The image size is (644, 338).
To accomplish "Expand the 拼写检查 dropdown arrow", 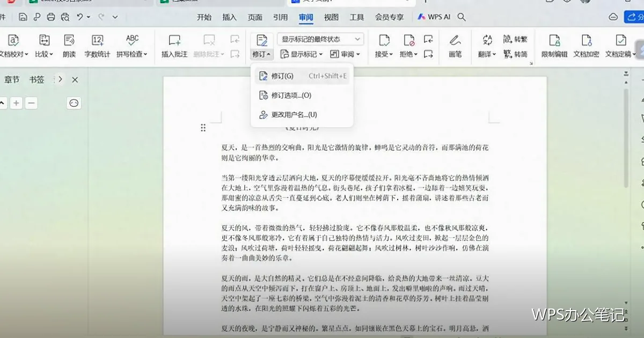I will click(x=145, y=55).
